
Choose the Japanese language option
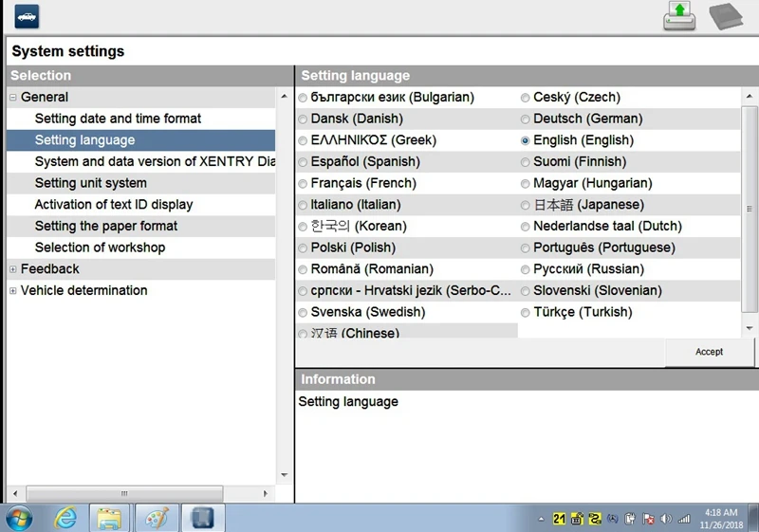click(x=526, y=205)
